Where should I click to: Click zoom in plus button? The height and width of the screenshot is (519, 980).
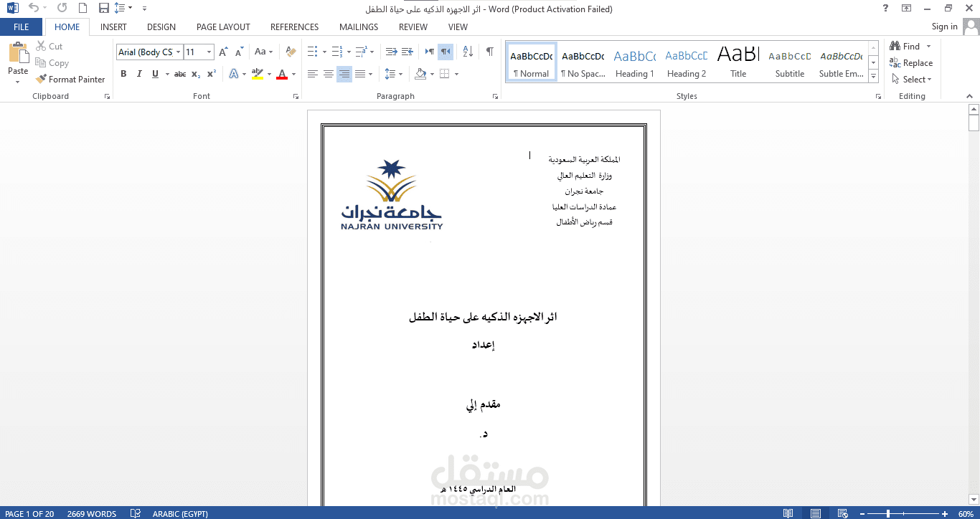point(946,513)
